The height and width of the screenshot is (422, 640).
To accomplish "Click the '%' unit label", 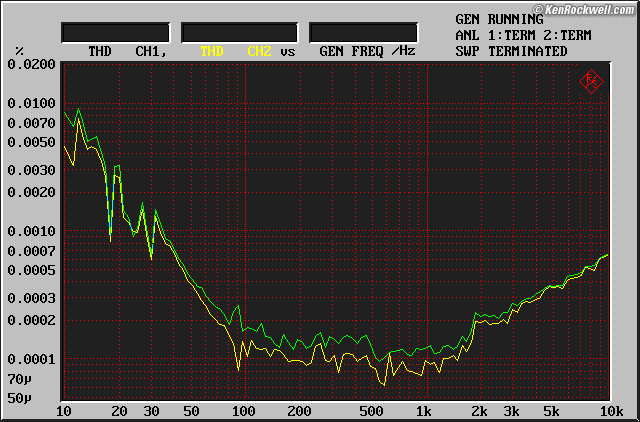I will pyautogui.click(x=19, y=51).
